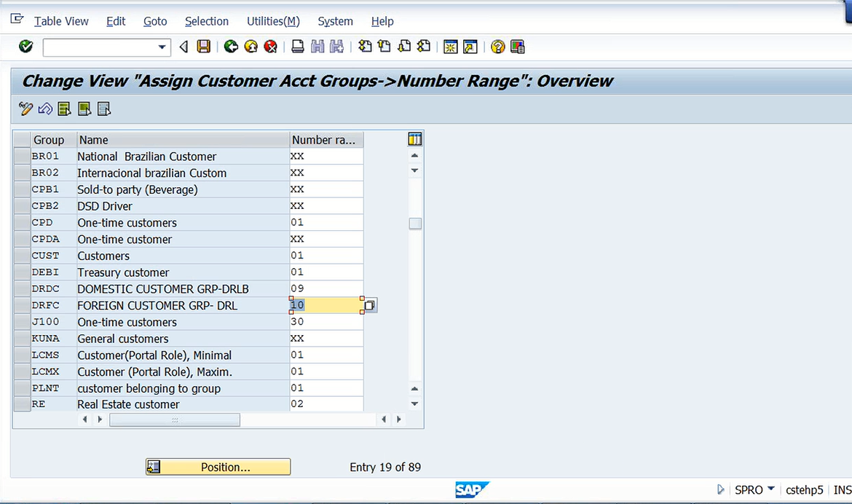The height and width of the screenshot is (504, 852).
Task: Select the row selector for CPD
Action: [x=22, y=222]
